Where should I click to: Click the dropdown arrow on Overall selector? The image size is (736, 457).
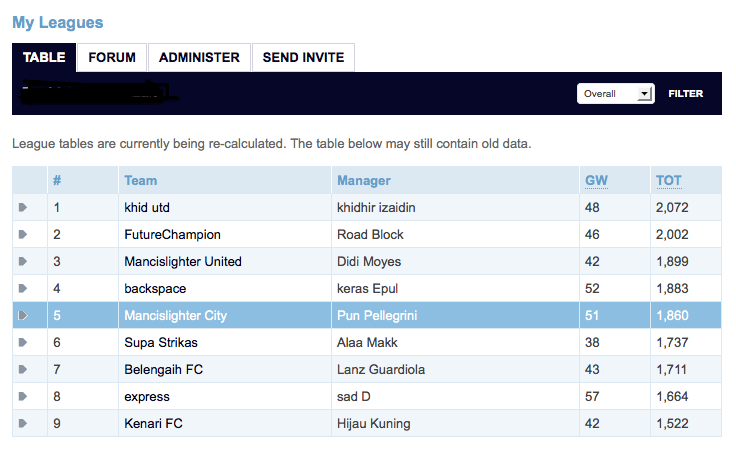[645, 94]
